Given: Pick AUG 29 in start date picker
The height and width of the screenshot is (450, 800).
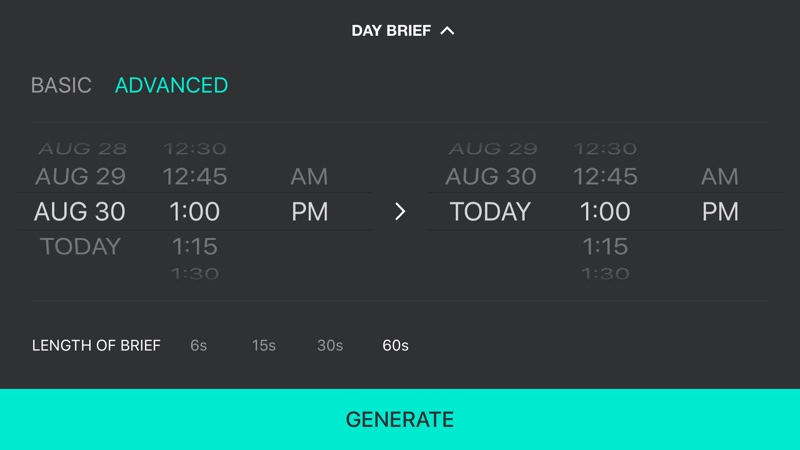Looking at the screenshot, I should click(x=80, y=177).
